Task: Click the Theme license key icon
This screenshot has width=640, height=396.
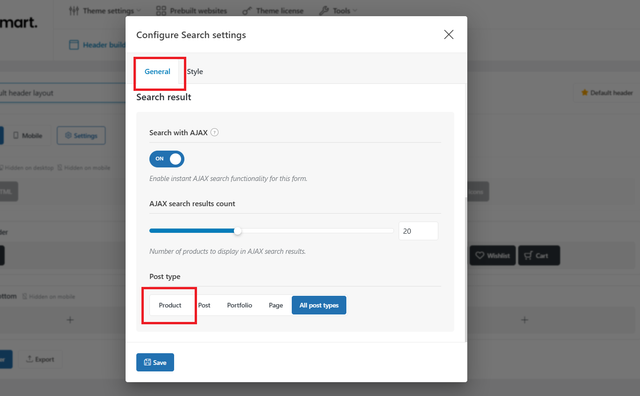Action: tap(247, 11)
